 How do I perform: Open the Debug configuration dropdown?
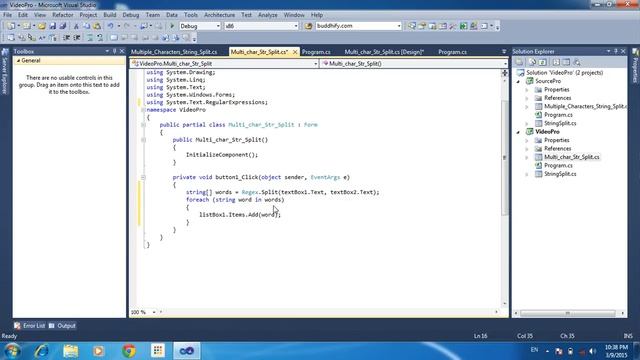pos(218,26)
